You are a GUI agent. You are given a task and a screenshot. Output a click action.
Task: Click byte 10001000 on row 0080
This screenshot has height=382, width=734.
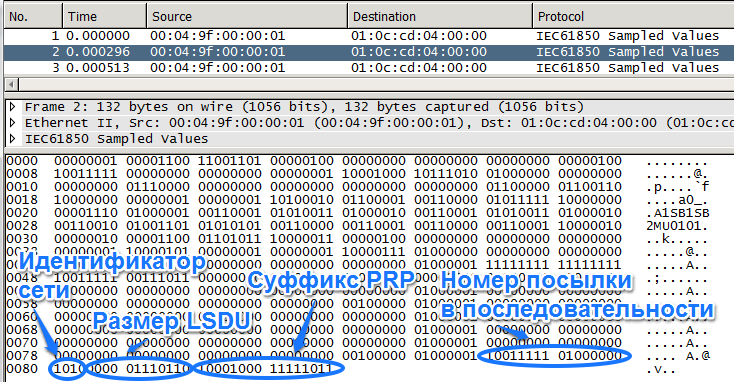229,369
